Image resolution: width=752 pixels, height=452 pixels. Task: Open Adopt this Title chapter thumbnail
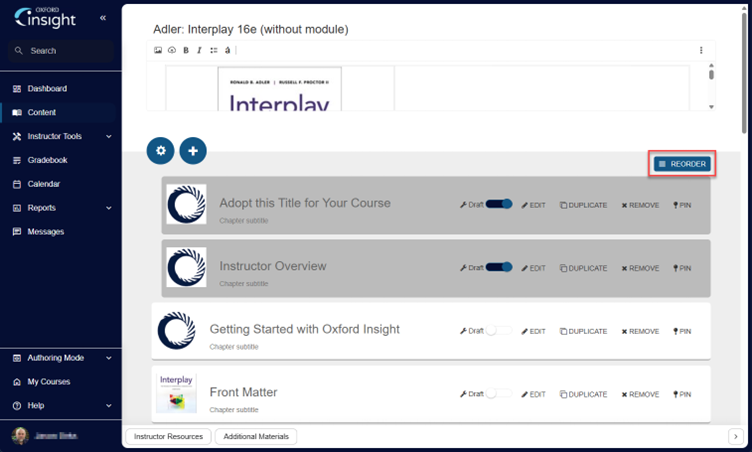click(x=187, y=204)
